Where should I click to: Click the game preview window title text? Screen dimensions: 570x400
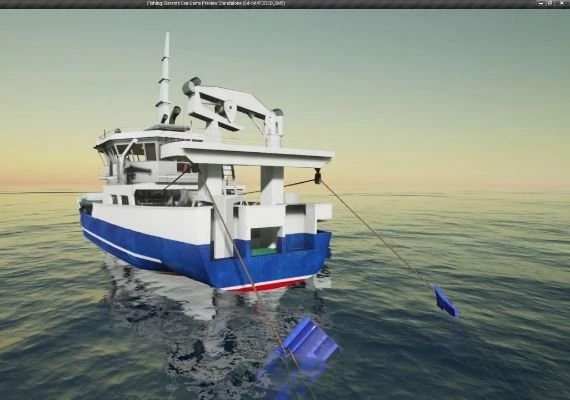pyautogui.click(x=216, y=3)
